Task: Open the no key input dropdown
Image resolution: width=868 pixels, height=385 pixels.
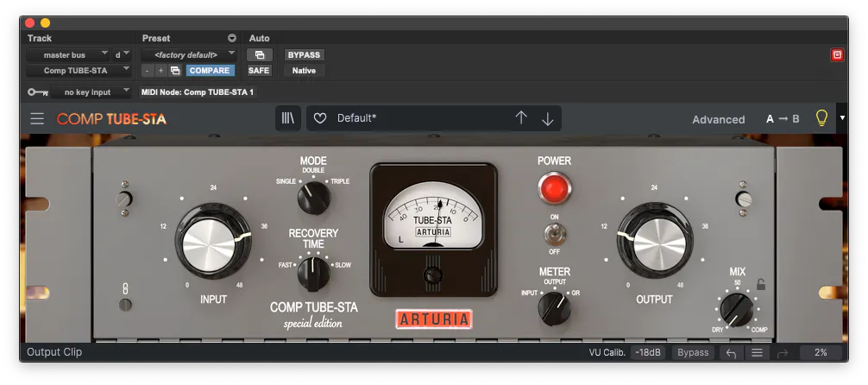Action: 91,92
